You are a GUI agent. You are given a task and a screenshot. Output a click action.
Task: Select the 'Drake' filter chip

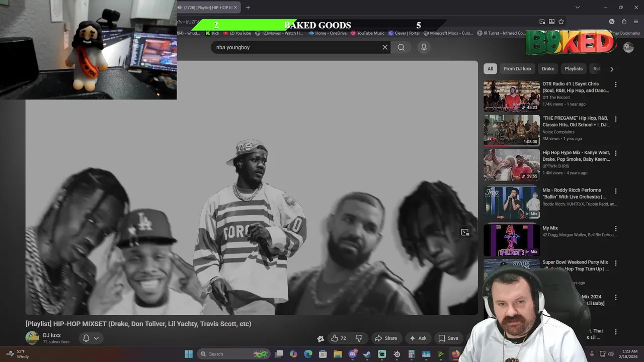(x=548, y=69)
